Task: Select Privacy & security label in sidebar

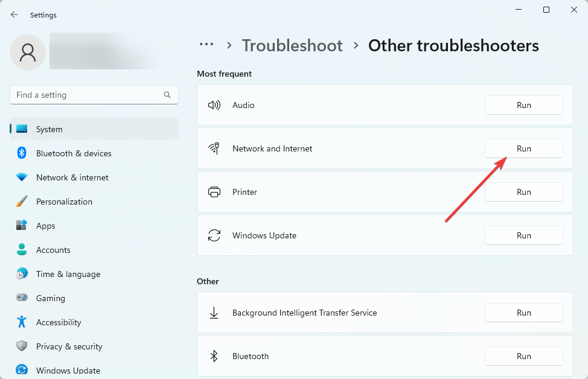Action: point(69,346)
